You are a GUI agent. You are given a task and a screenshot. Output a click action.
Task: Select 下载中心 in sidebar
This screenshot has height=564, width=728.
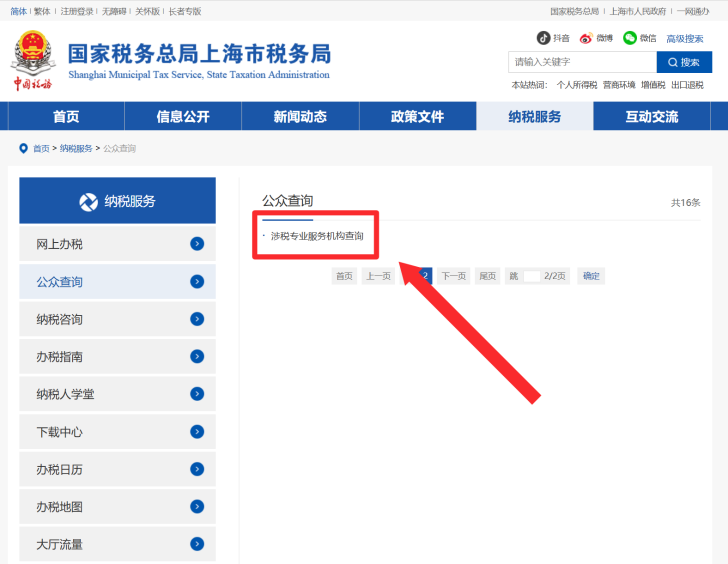[x=117, y=432]
